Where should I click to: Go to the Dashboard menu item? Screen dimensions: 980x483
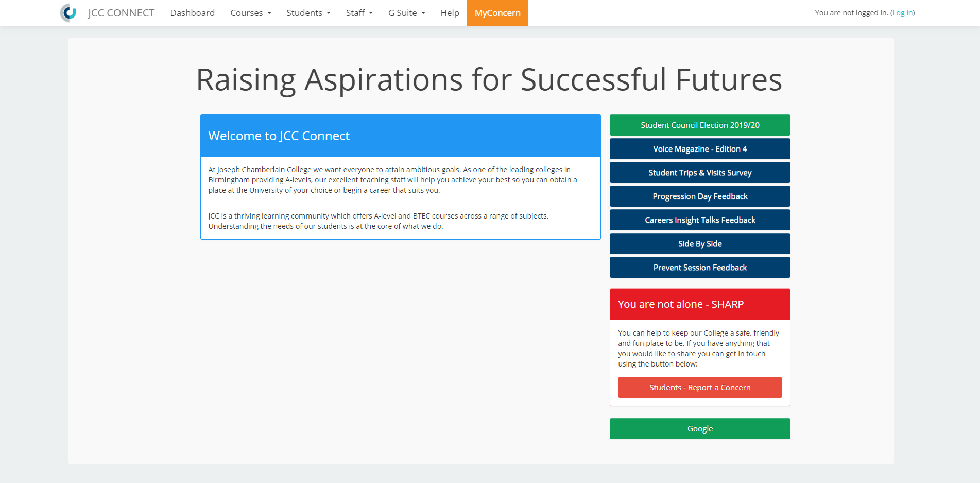[193, 13]
